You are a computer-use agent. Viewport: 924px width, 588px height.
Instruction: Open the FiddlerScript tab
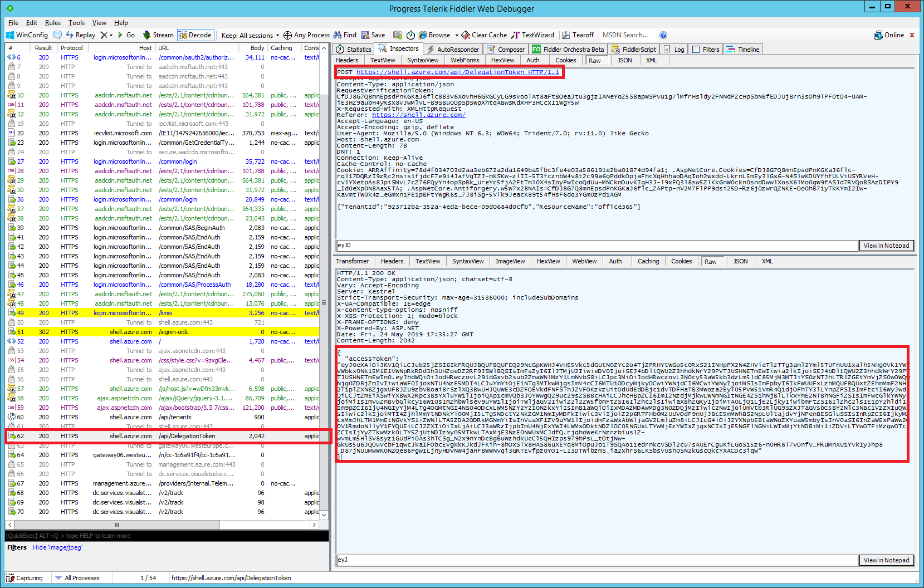pos(634,50)
